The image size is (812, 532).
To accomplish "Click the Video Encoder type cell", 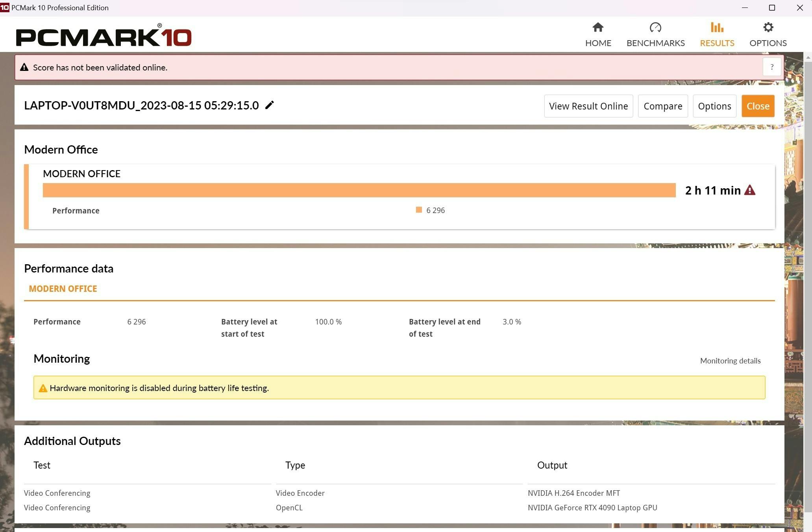I will tap(300, 493).
